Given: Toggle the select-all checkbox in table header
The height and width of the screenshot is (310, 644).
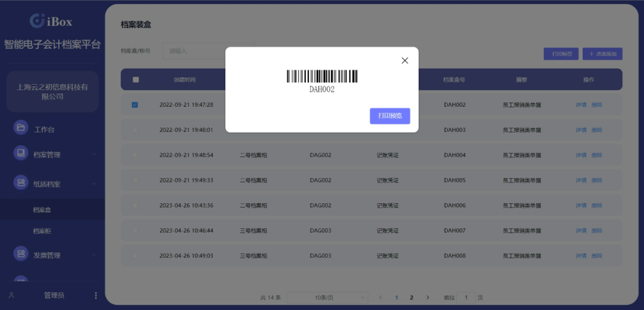Looking at the screenshot, I should point(135,80).
